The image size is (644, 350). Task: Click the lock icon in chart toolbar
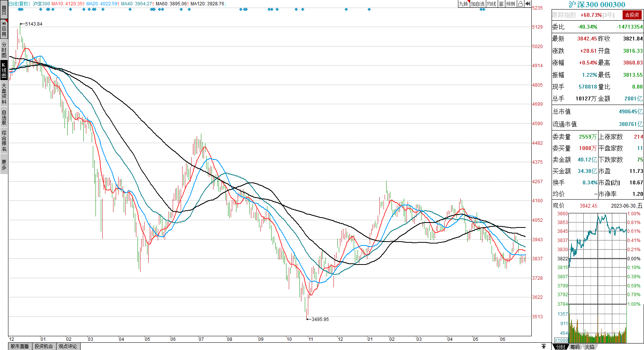520,4
